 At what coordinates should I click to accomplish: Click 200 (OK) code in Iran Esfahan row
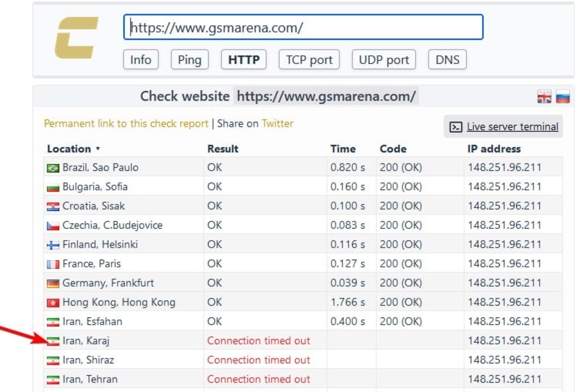pyautogui.click(x=401, y=321)
